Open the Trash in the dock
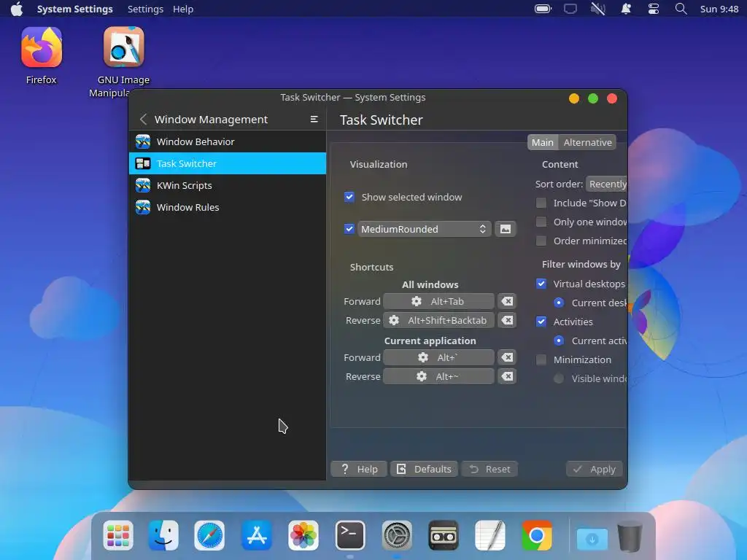Screen dimensions: 747x560 pyautogui.click(x=630, y=536)
